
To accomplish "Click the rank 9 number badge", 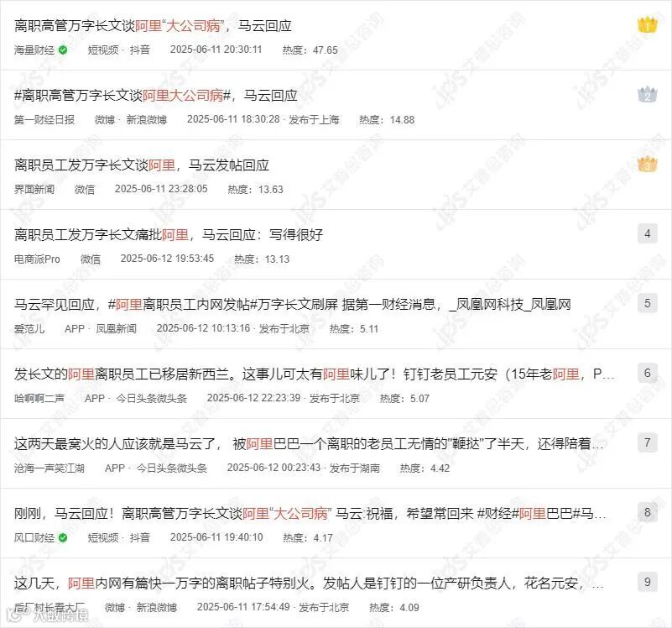I will tap(647, 582).
